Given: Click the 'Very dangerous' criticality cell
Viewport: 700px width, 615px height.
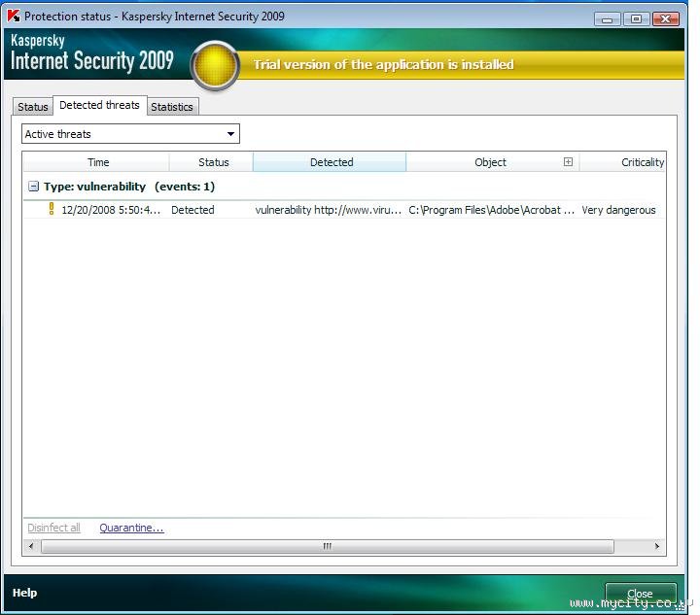Looking at the screenshot, I should pos(618,210).
